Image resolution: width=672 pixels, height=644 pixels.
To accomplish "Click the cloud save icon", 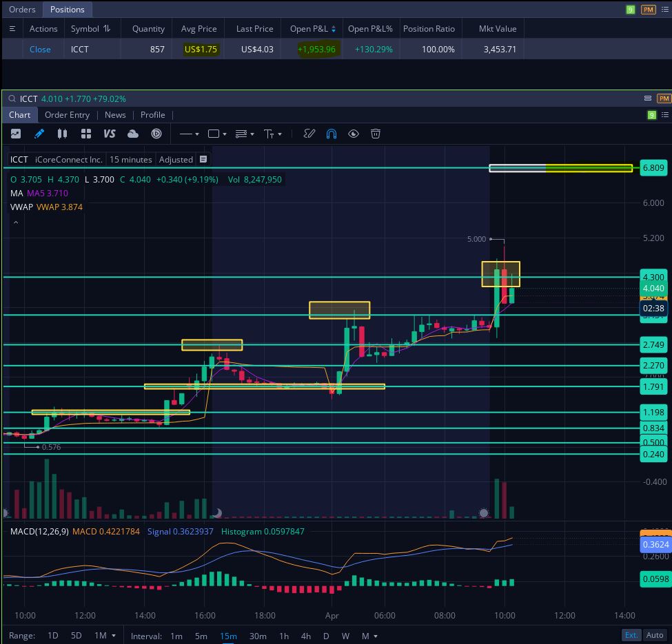I will click(x=133, y=134).
